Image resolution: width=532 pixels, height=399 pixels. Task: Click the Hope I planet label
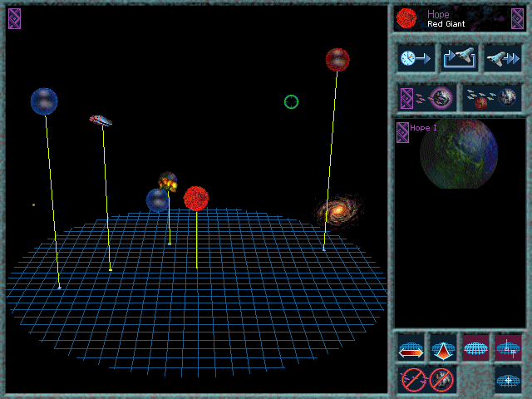tap(423, 127)
